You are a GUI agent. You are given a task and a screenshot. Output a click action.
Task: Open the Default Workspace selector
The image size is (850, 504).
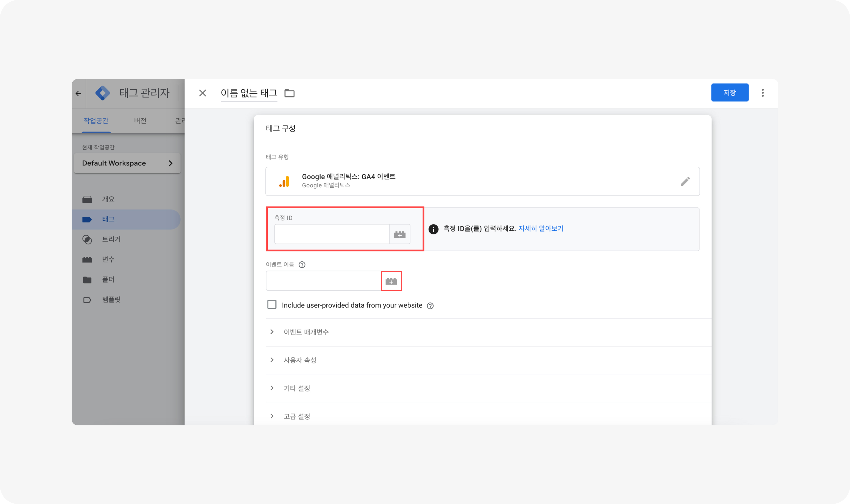[127, 163]
